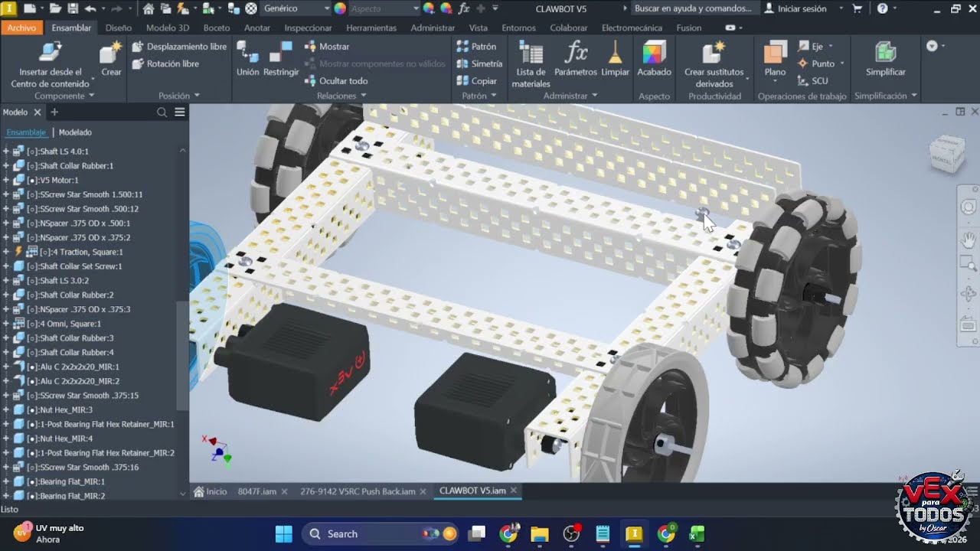Expand the Alu C 2x2x2x20_MIR:1 node
Screen dimensions: 980x551
click(5, 367)
